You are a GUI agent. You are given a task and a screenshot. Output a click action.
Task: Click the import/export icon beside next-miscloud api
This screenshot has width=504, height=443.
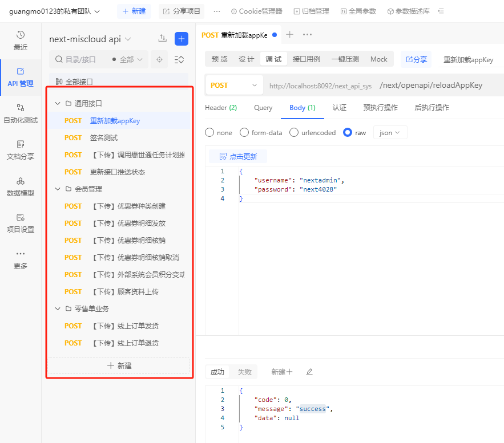(162, 39)
